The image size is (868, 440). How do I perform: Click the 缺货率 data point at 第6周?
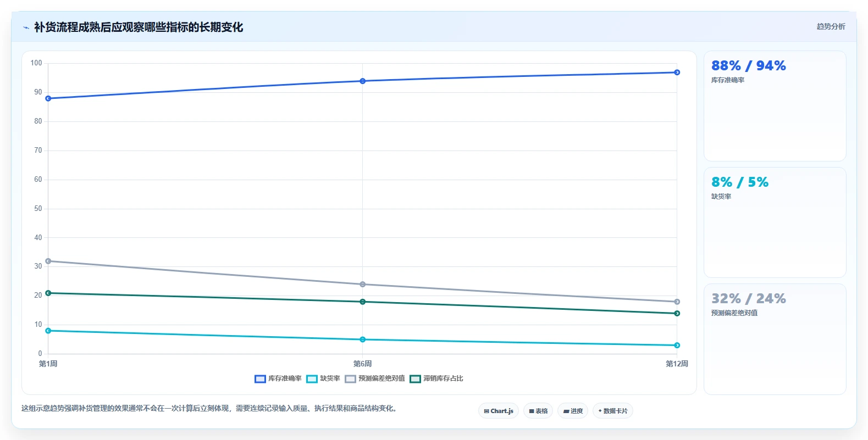click(363, 339)
